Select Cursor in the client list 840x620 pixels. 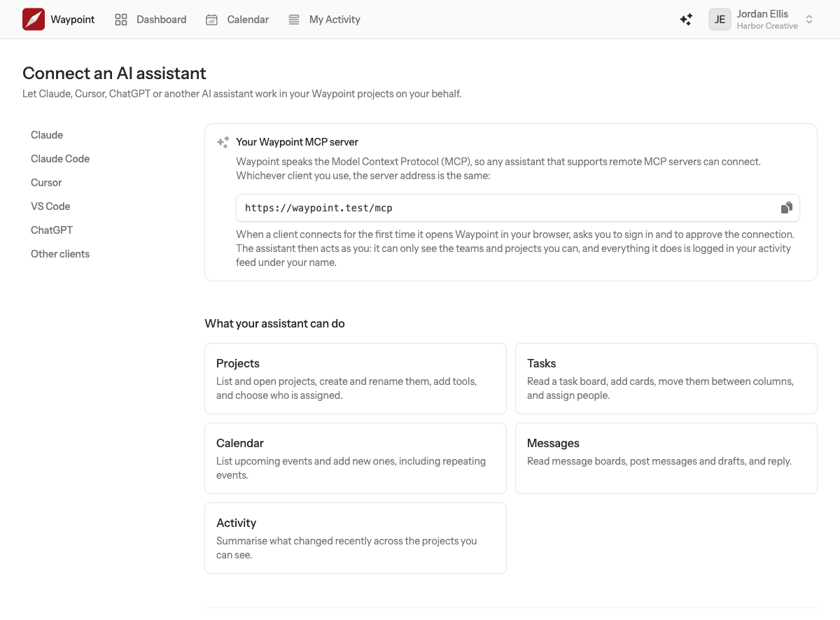click(46, 183)
